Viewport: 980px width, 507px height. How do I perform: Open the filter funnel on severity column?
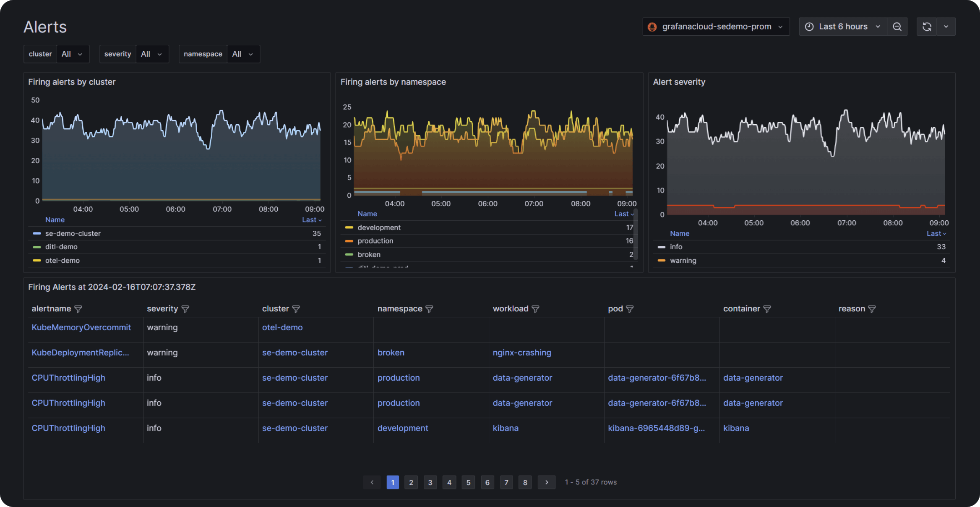185,309
